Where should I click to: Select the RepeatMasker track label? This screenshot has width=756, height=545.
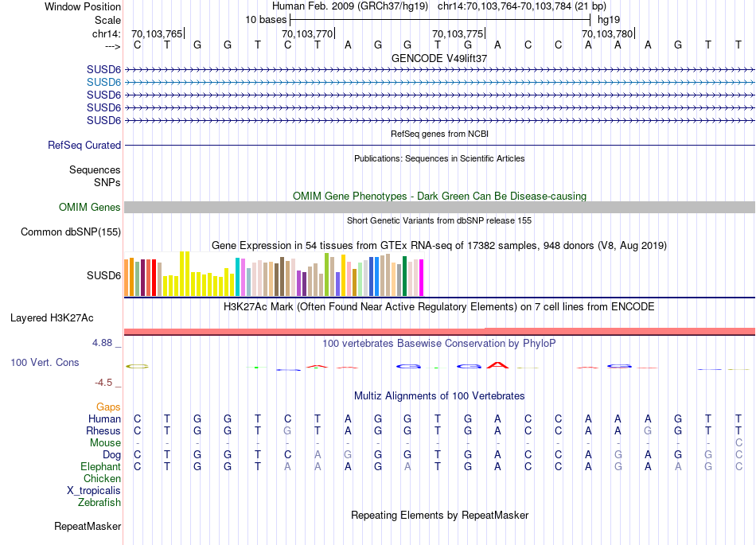click(88, 527)
